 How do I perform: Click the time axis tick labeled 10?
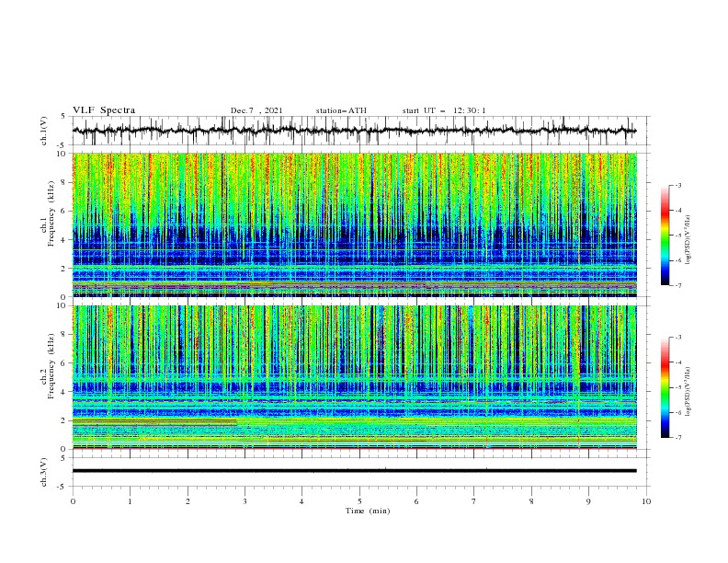[x=646, y=501]
